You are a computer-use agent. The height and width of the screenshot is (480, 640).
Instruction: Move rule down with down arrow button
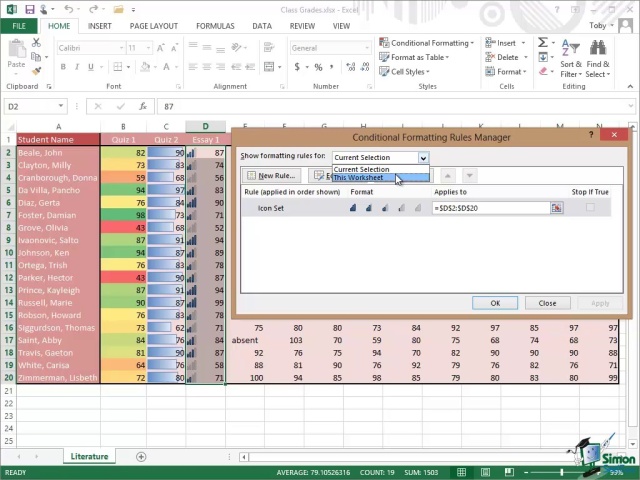coord(469,176)
